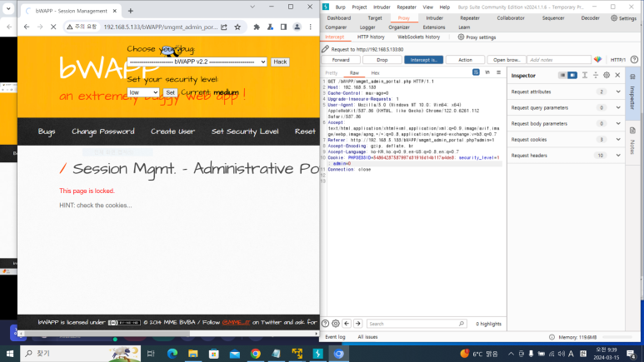Open the Inspector side tab
The height and width of the screenshot is (362, 644).
click(632, 92)
